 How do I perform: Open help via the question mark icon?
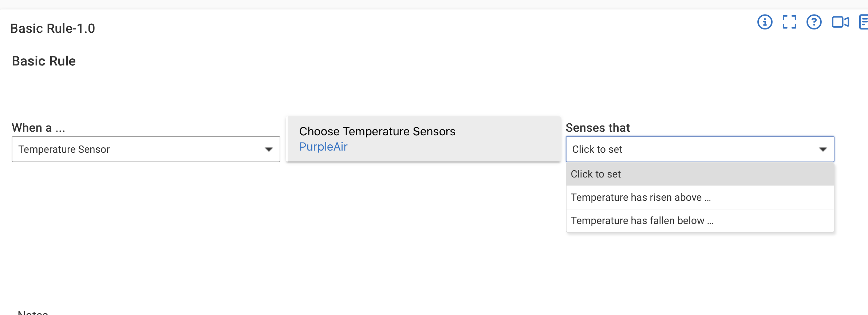coord(814,22)
